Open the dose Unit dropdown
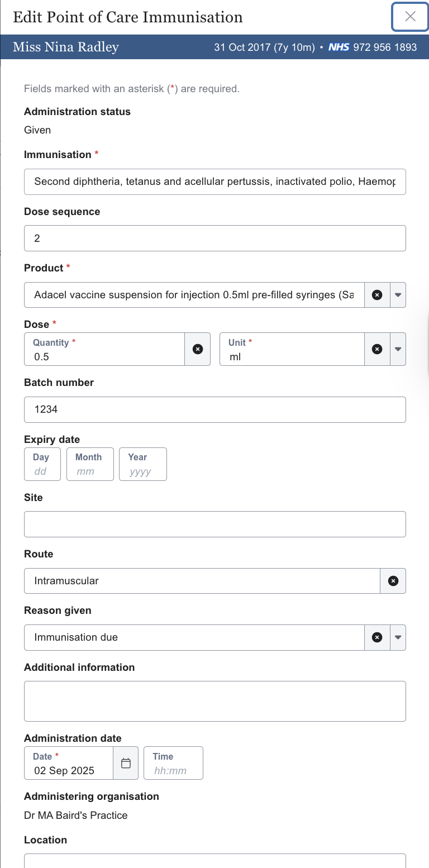 398,349
